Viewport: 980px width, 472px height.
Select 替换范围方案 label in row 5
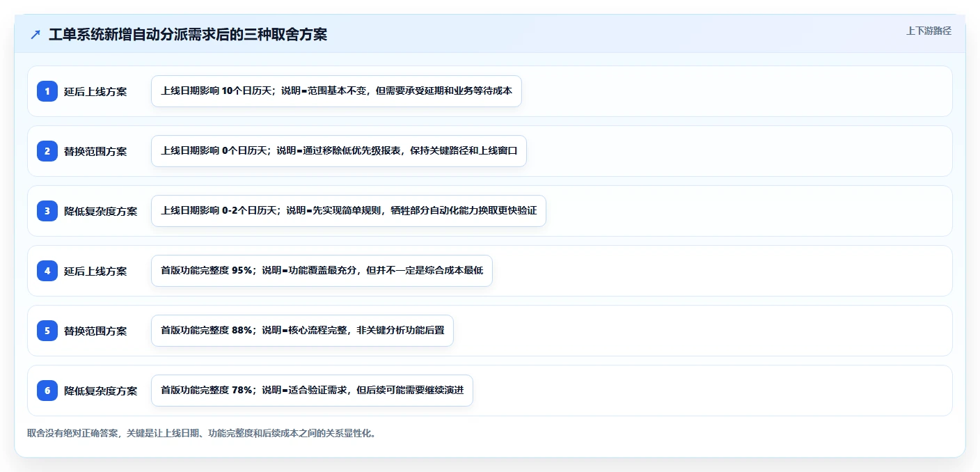pyautogui.click(x=95, y=331)
